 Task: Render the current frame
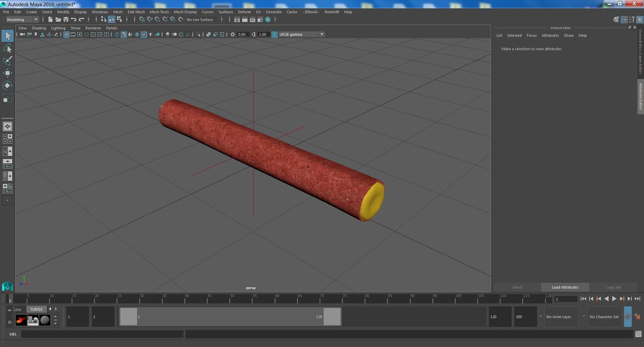245,19
